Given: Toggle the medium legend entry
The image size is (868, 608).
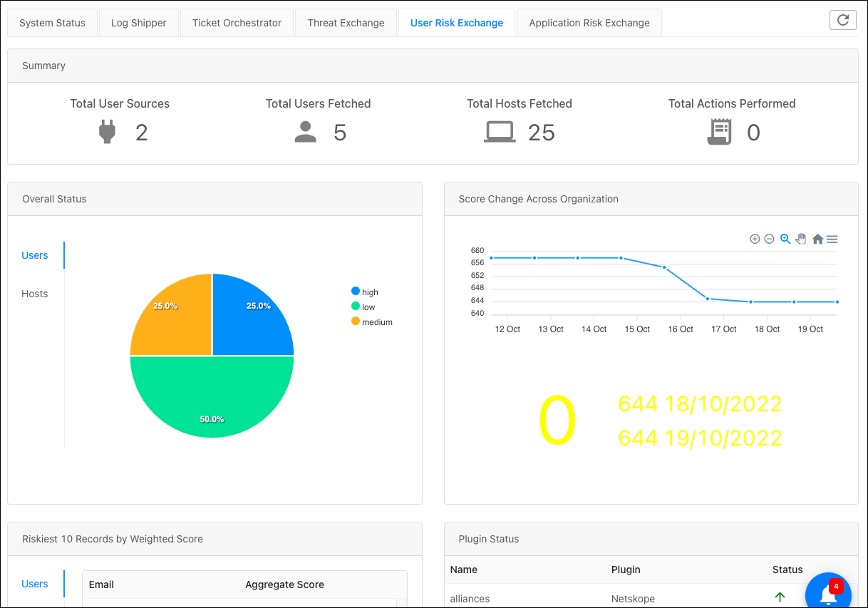Looking at the screenshot, I should 372,321.
